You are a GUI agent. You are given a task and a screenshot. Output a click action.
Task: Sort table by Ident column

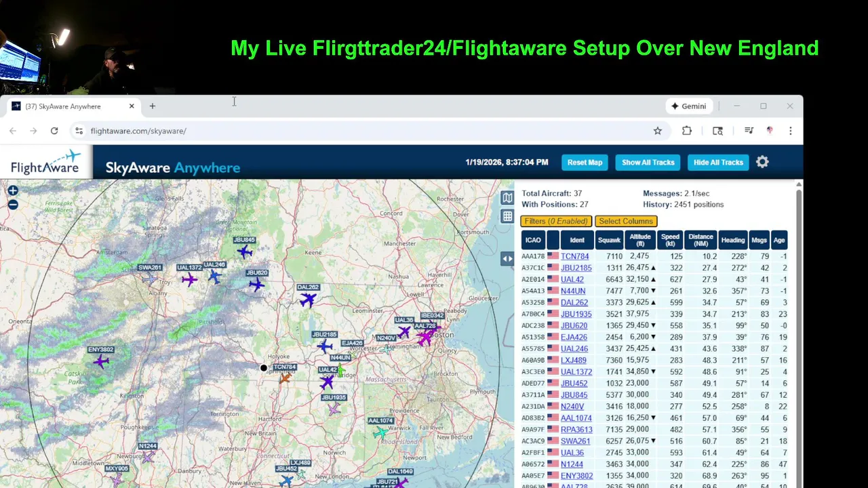(x=577, y=240)
